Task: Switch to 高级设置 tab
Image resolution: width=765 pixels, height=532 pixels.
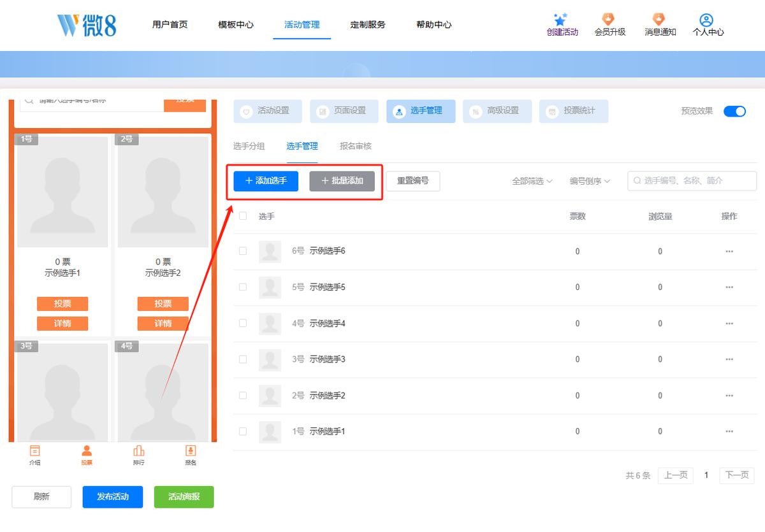Action: pos(497,111)
